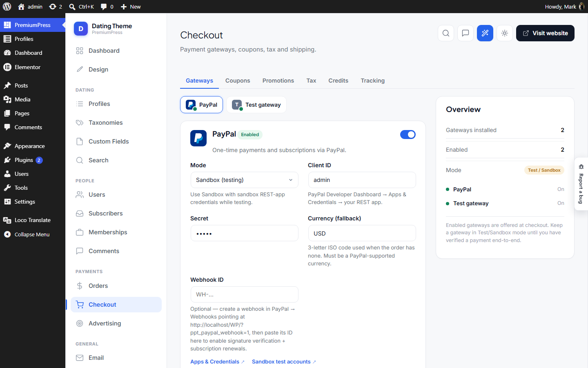
Task: Open the Loco Translate menu item
Action: coord(33,220)
